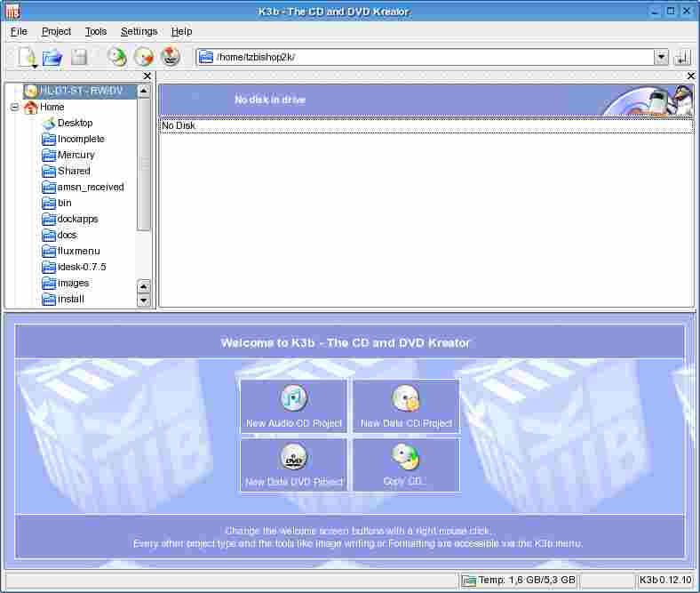
Task: Click the Open Project folder icon
Action: (x=52, y=57)
